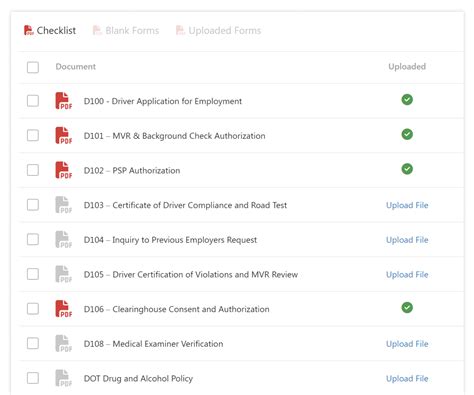Switch to the Blank Forms tab

click(x=126, y=30)
